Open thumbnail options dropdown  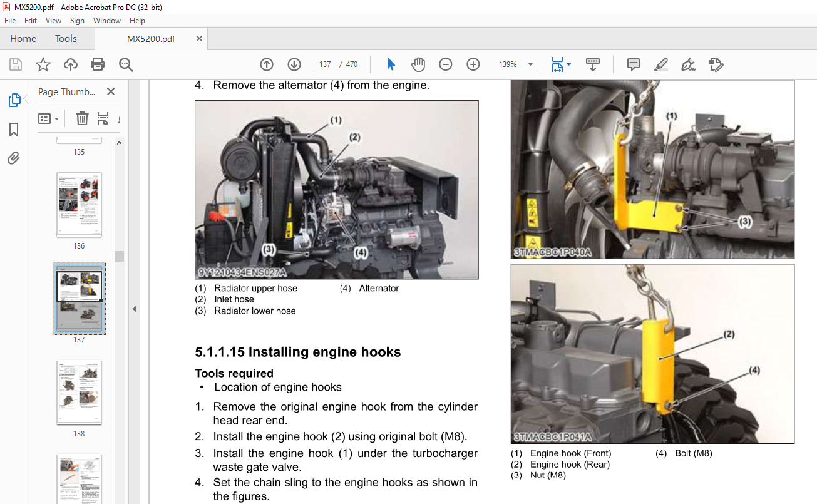pyautogui.click(x=48, y=118)
